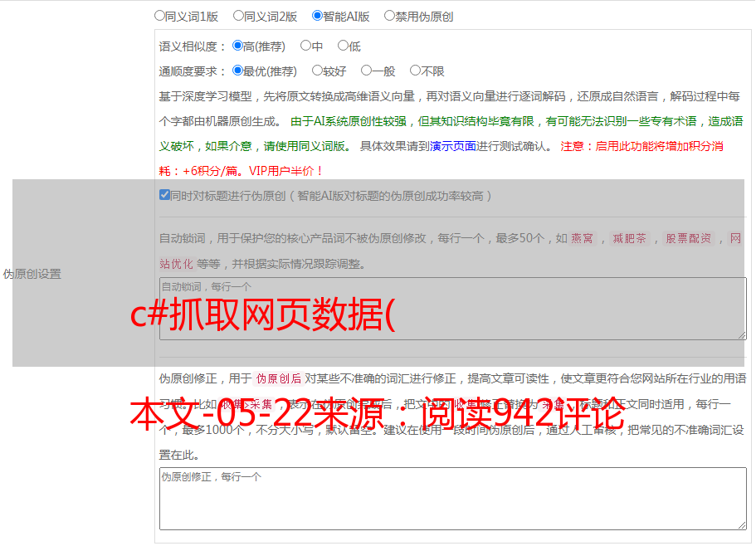This screenshot has width=756, height=546.
Task: Select the 同义词2版 radio option
Action: [x=238, y=16]
